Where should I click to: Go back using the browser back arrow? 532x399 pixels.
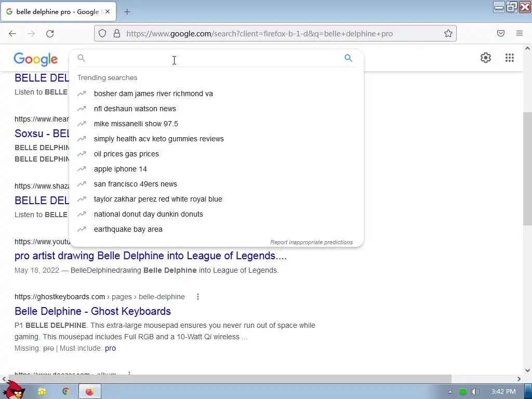(x=12, y=34)
